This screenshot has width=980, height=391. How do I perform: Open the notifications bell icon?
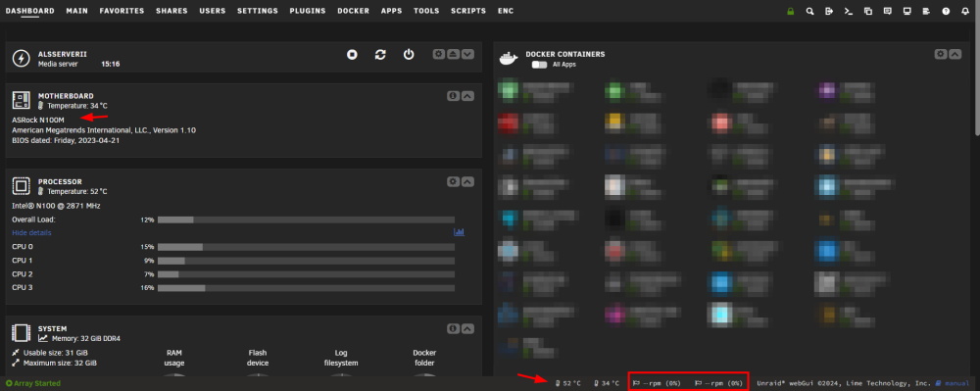(x=964, y=11)
